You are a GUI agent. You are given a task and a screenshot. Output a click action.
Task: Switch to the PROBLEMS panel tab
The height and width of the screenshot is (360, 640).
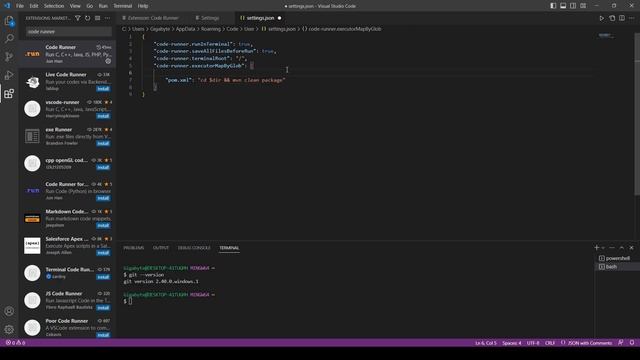click(133, 248)
